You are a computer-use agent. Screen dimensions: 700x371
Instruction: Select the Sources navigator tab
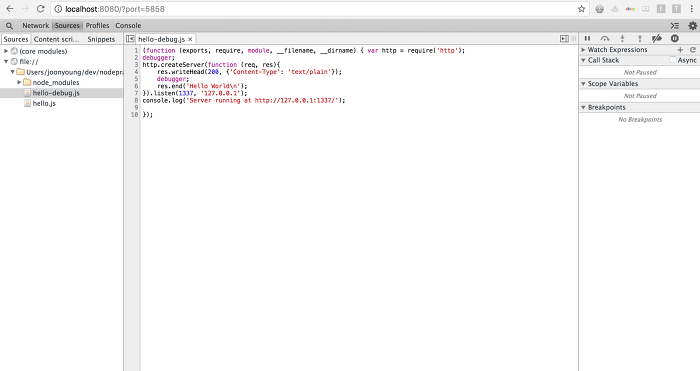[16, 39]
